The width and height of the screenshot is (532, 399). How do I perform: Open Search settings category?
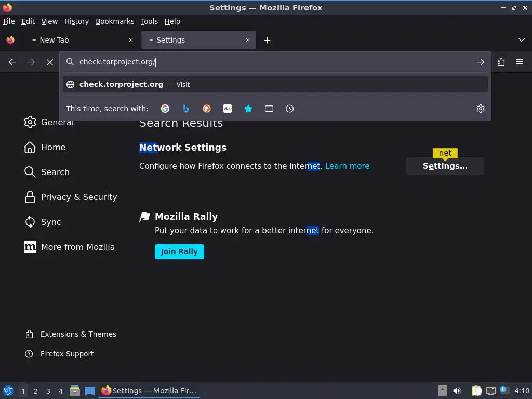coord(47,172)
